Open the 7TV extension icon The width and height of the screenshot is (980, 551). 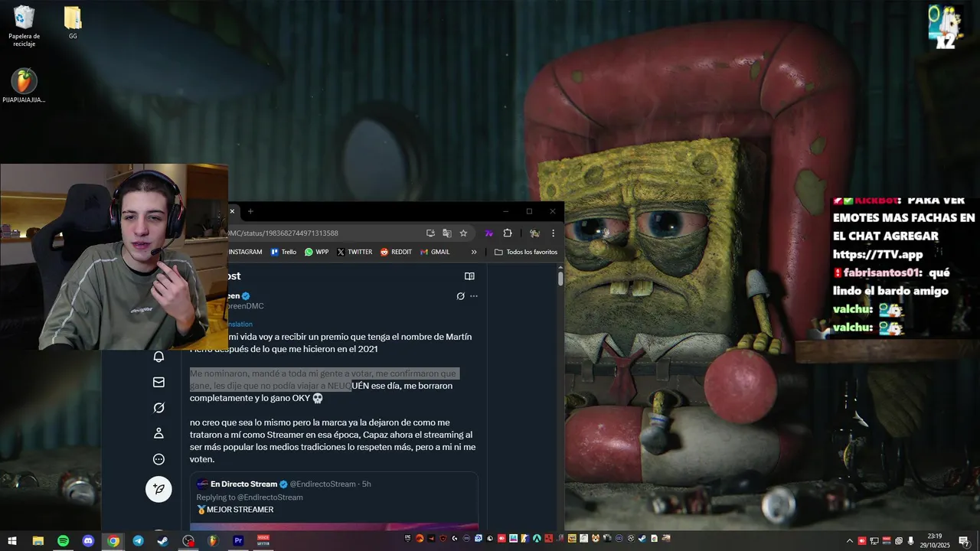coord(488,233)
